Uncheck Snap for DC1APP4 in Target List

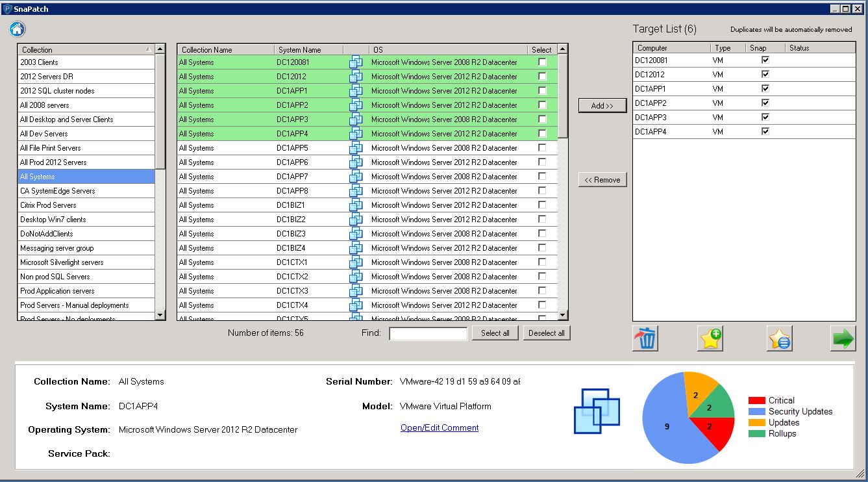tap(765, 131)
